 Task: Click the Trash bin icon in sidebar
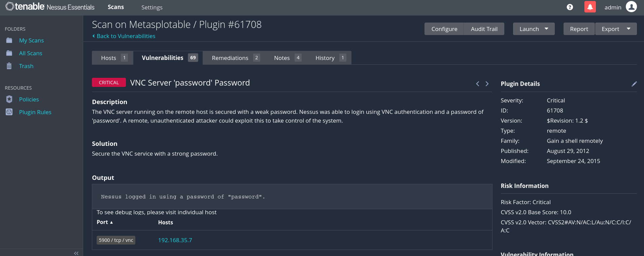pyautogui.click(x=9, y=66)
